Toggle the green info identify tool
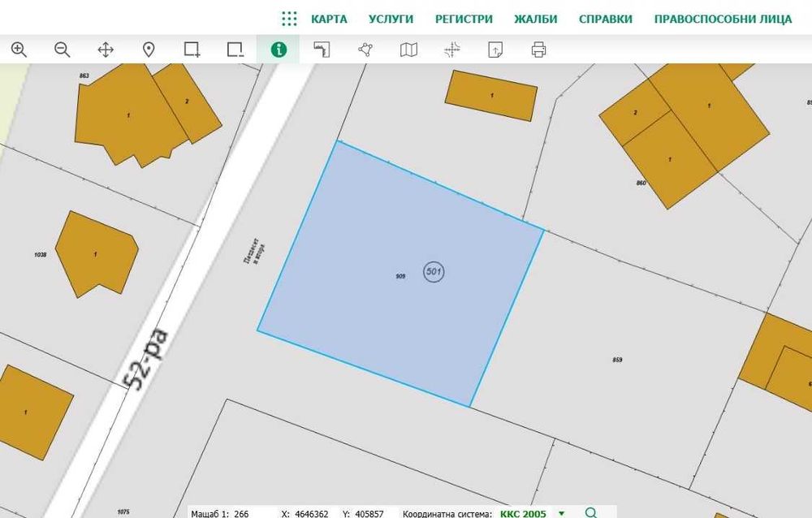This screenshot has width=812, height=518. pos(279,50)
